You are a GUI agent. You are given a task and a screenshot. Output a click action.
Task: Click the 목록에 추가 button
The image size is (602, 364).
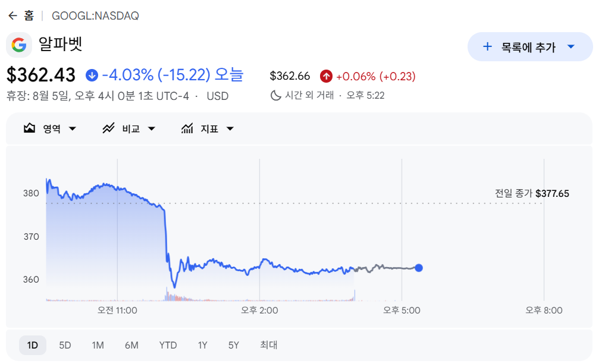[x=530, y=47]
